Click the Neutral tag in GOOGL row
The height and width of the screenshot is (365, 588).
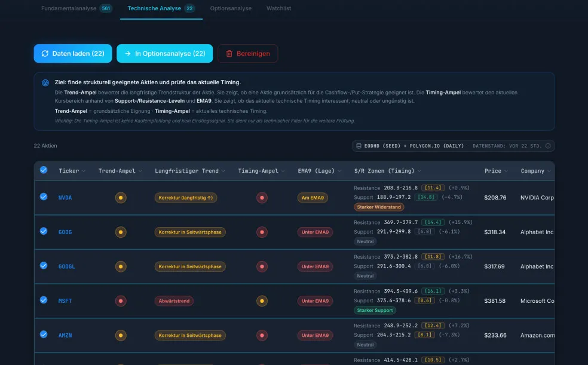coord(365,276)
